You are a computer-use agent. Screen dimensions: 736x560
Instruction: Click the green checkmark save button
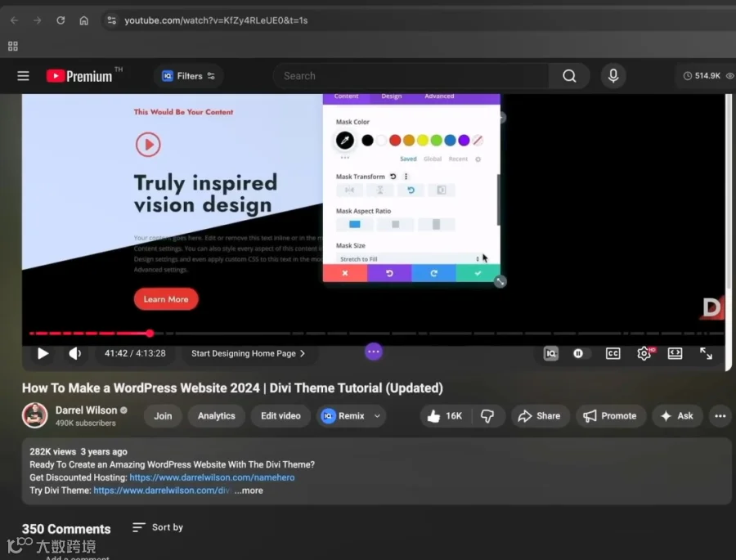tap(478, 273)
